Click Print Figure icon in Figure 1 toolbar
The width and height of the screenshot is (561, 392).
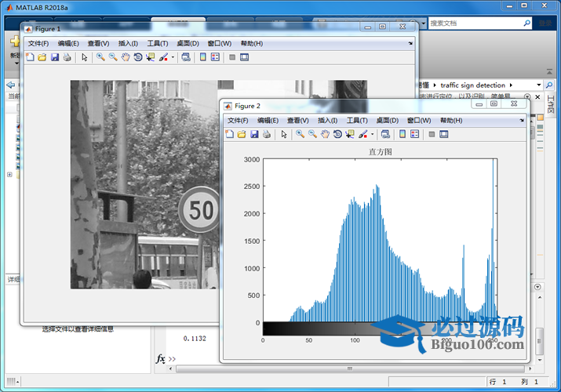click(67, 57)
